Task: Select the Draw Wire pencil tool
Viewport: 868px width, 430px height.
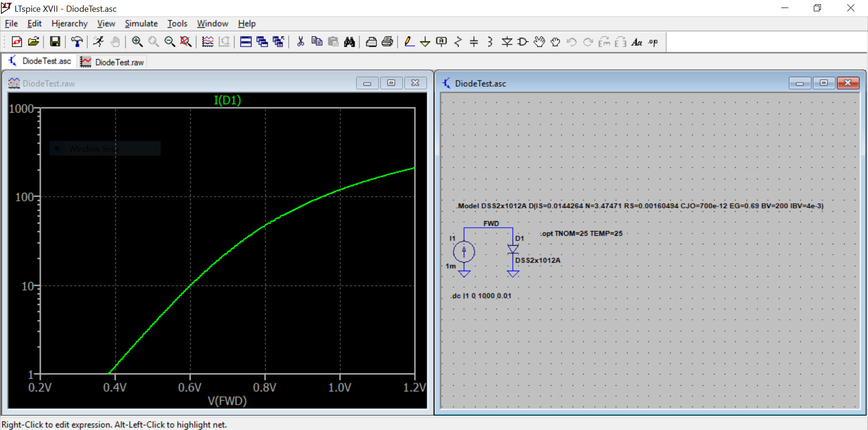Action: 409,42
